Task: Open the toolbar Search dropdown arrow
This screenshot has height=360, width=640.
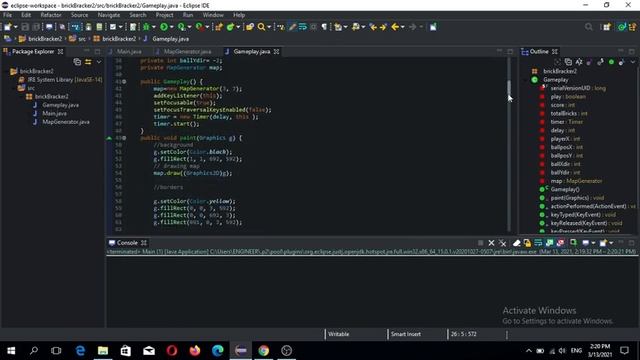Action: [269, 27]
